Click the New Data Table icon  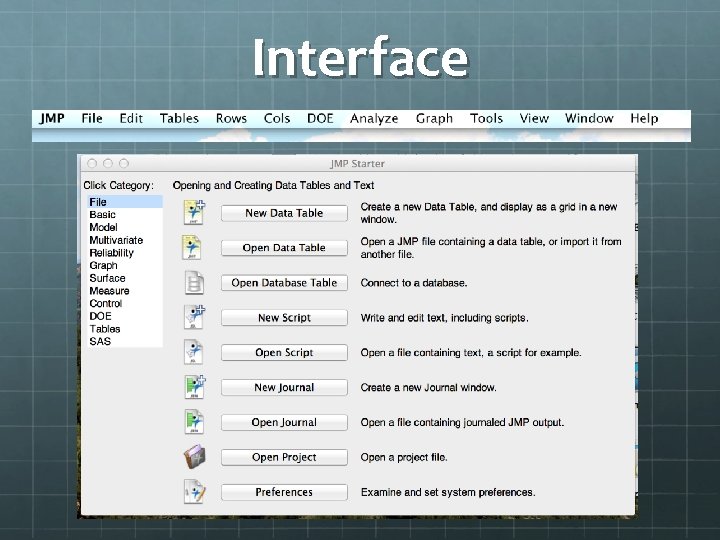click(194, 212)
